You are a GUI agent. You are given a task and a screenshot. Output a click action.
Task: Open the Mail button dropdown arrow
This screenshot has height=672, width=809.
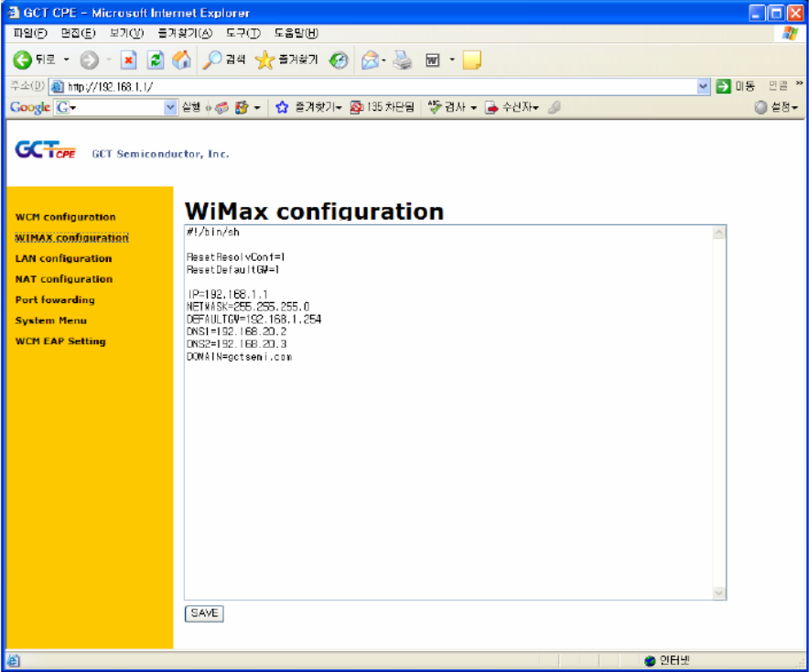[x=383, y=60]
